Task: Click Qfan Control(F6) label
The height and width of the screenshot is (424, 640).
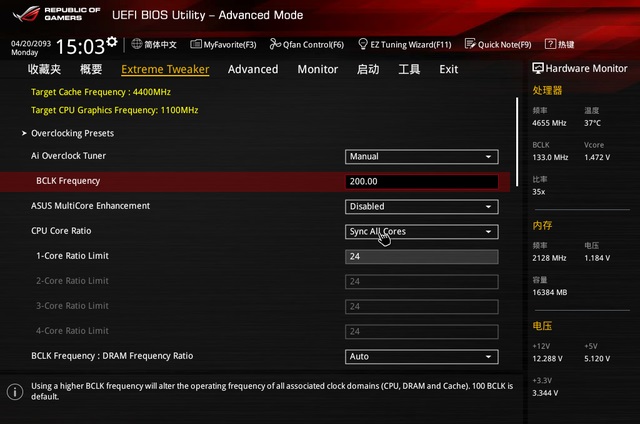Action: [313, 44]
